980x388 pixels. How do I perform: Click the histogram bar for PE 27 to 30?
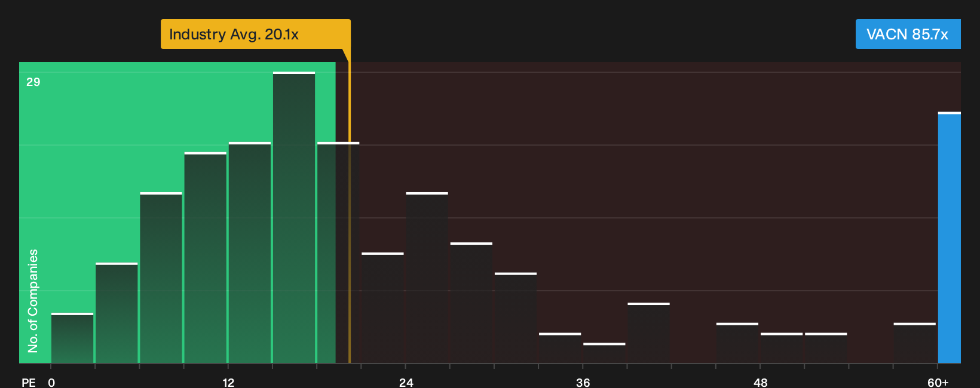471,303
